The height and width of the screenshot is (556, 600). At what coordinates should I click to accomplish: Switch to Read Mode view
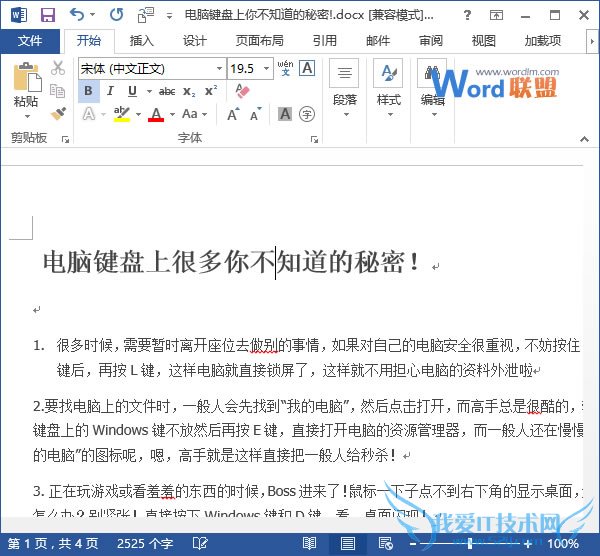coord(309,543)
